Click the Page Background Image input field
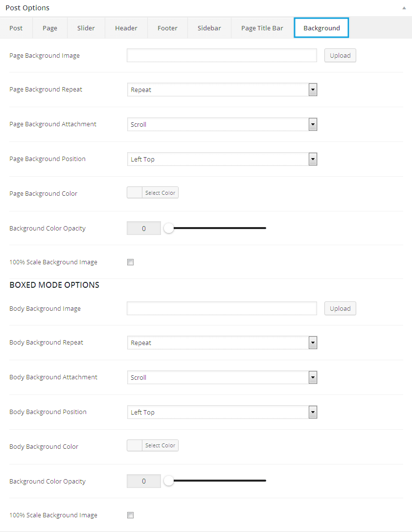Viewport: 412px width, 532px height. (x=222, y=55)
